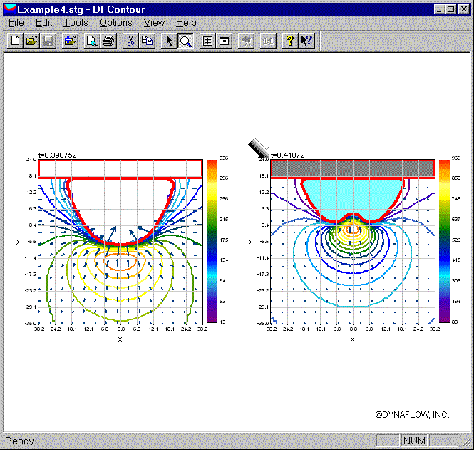Click the New document toolbar icon
The image size is (474, 450).
(x=15, y=41)
